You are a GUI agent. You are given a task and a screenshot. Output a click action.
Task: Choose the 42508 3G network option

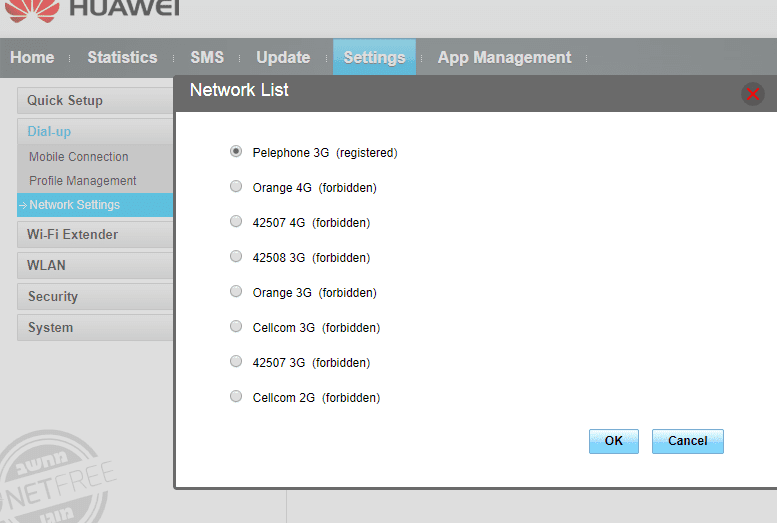236,256
